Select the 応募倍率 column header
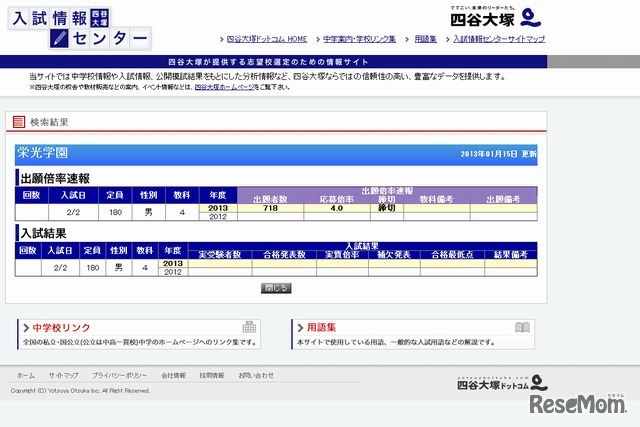The width and height of the screenshot is (640, 427). pos(337,199)
